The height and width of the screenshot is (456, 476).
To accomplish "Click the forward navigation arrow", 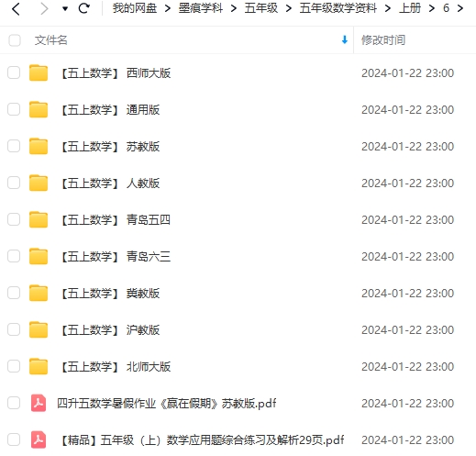I will point(44,8).
